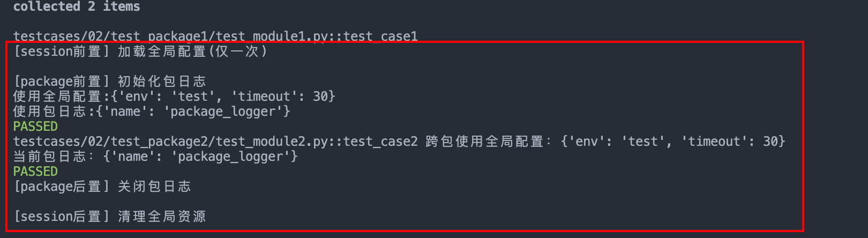Open the test_module1.py::test_case1 path link
Screen dimensions: 868x238
point(215,36)
